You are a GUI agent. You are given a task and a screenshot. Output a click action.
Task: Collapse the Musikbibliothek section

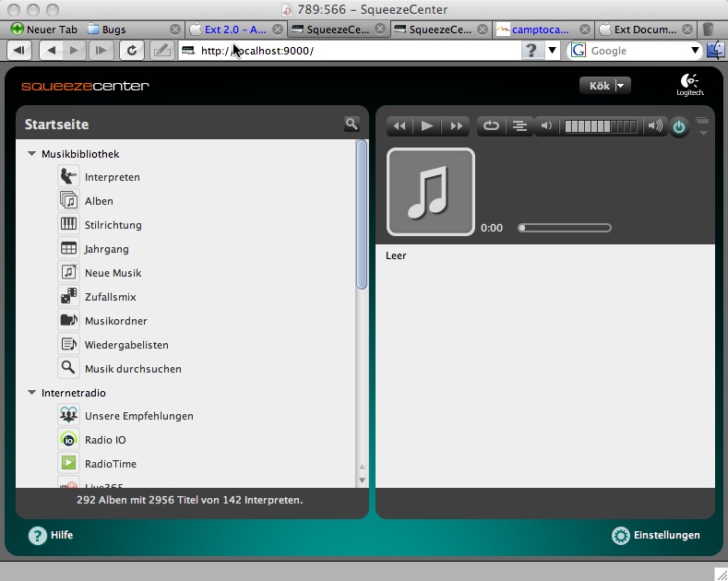click(x=32, y=154)
